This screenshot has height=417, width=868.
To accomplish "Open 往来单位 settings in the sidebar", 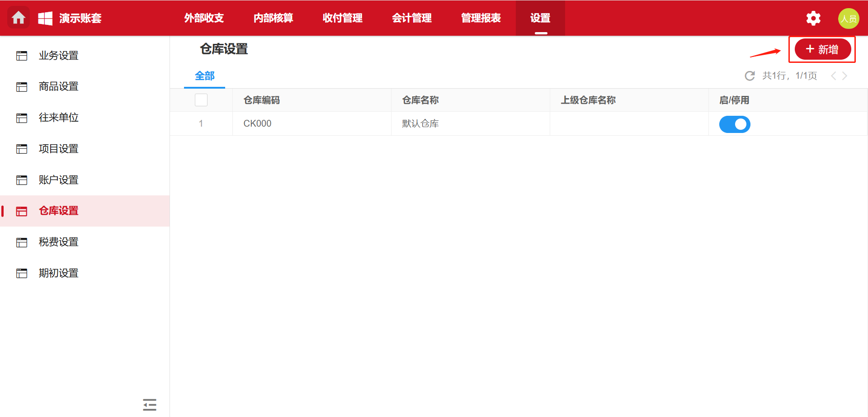I will pos(58,118).
